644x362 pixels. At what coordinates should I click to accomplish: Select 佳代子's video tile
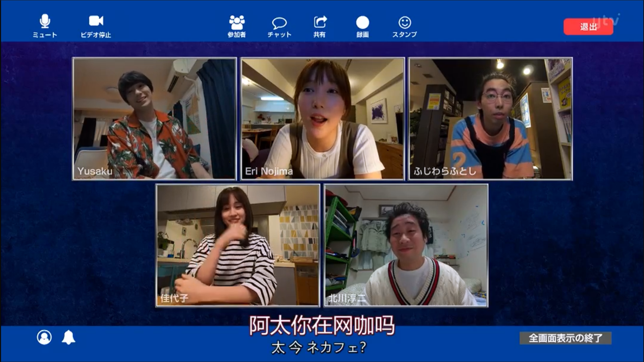point(238,245)
